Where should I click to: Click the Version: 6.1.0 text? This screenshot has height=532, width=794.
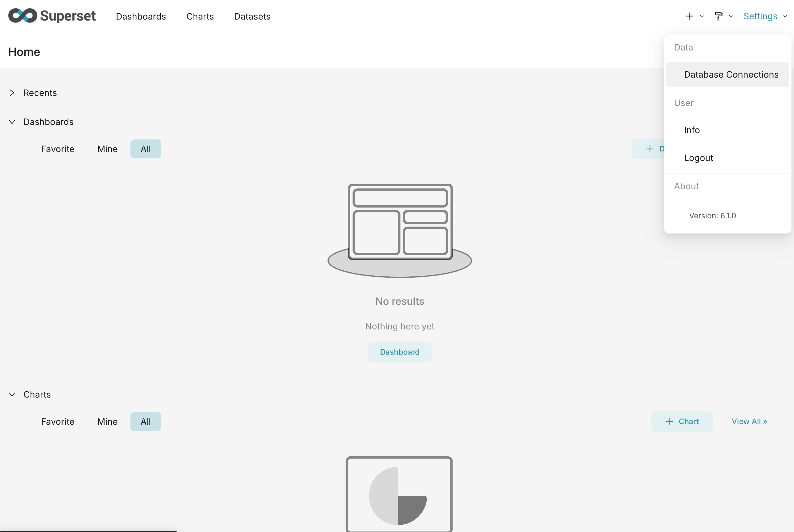coord(712,216)
